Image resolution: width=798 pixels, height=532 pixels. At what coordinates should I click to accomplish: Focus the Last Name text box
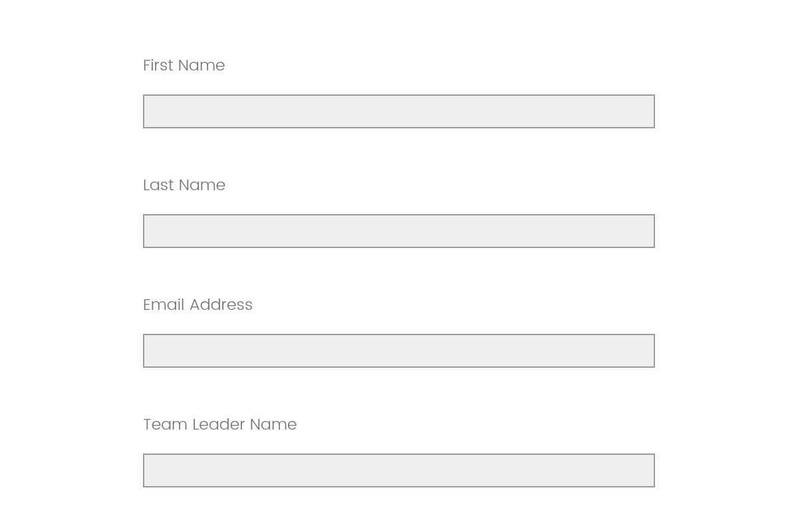tap(399, 231)
